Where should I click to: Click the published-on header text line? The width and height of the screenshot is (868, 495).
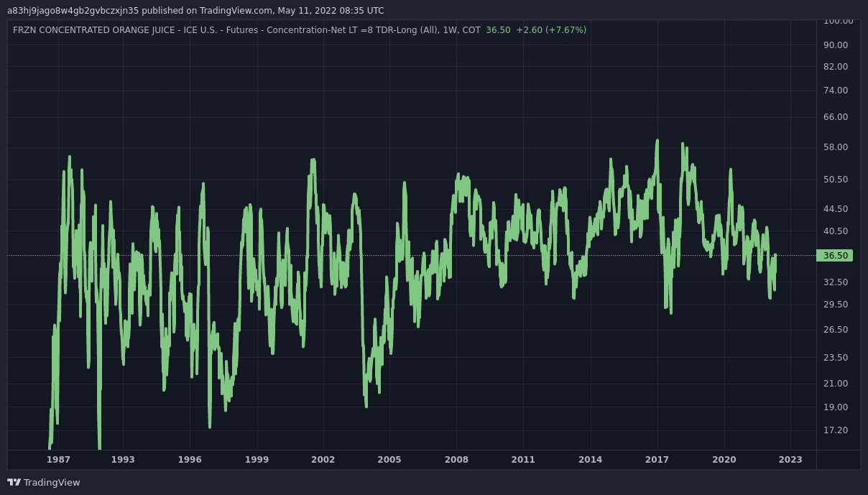(195, 11)
